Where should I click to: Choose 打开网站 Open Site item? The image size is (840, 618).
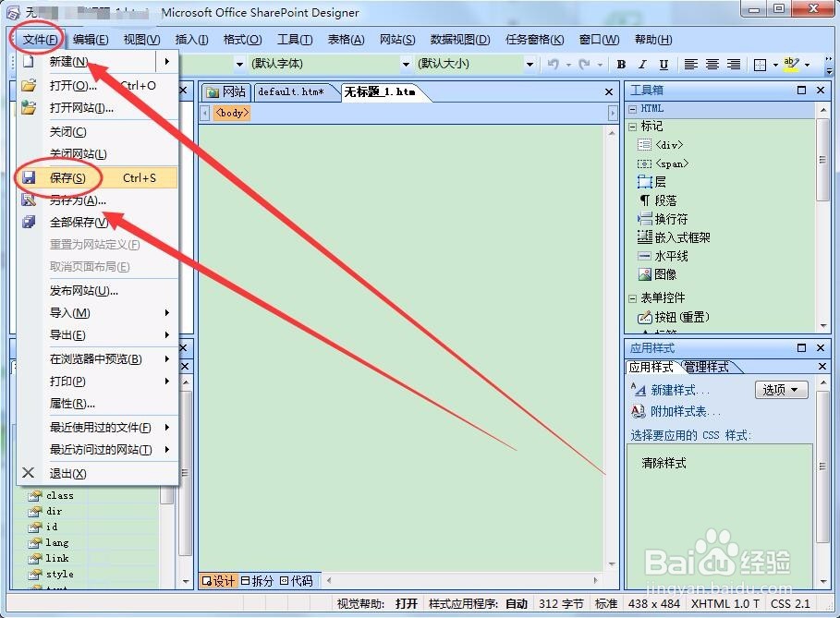[x=97, y=108]
